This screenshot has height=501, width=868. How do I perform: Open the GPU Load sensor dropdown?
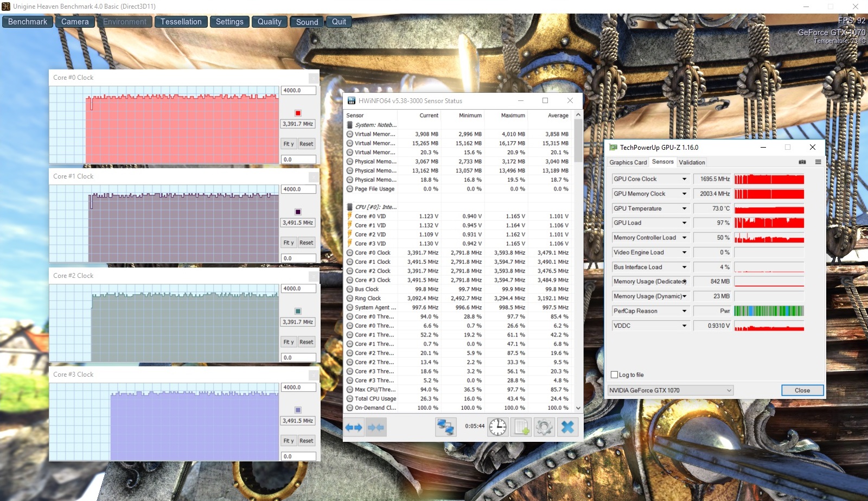click(684, 223)
